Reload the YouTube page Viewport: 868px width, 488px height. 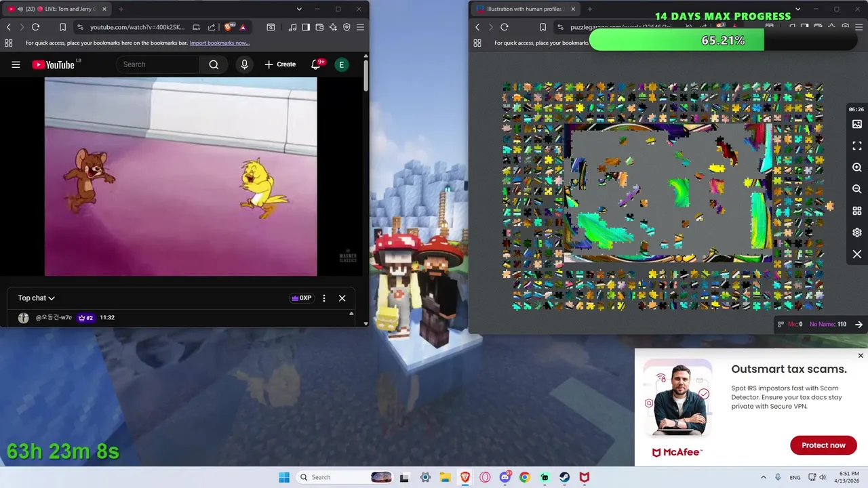(x=35, y=27)
